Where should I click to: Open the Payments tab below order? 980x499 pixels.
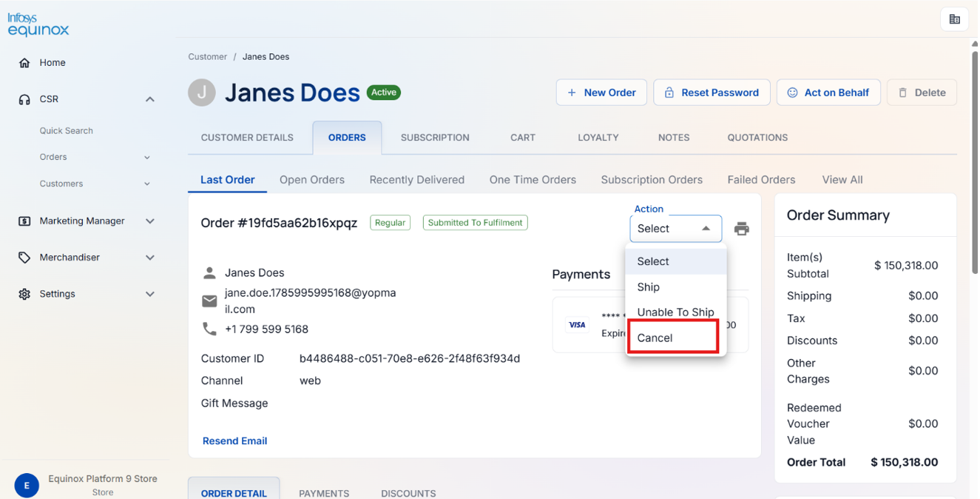tap(324, 493)
